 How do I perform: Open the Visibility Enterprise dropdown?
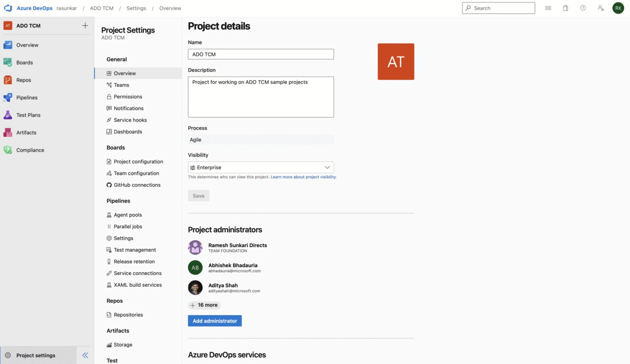(x=261, y=167)
